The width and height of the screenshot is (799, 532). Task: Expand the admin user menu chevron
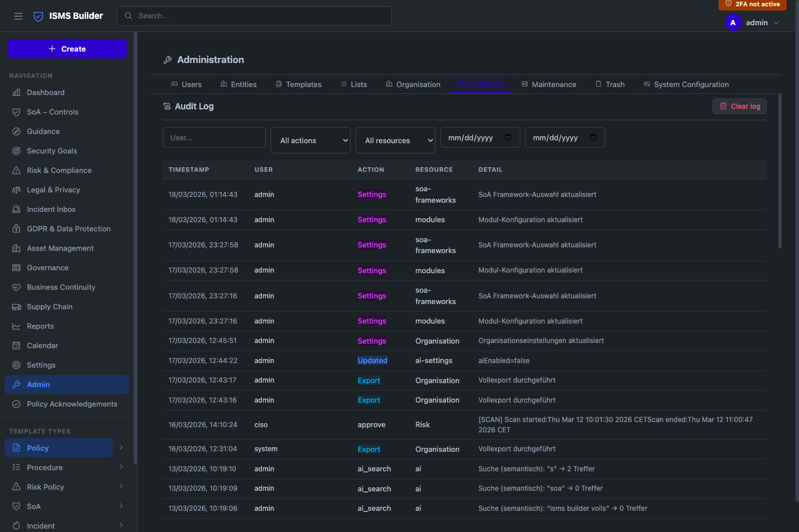(776, 23)
